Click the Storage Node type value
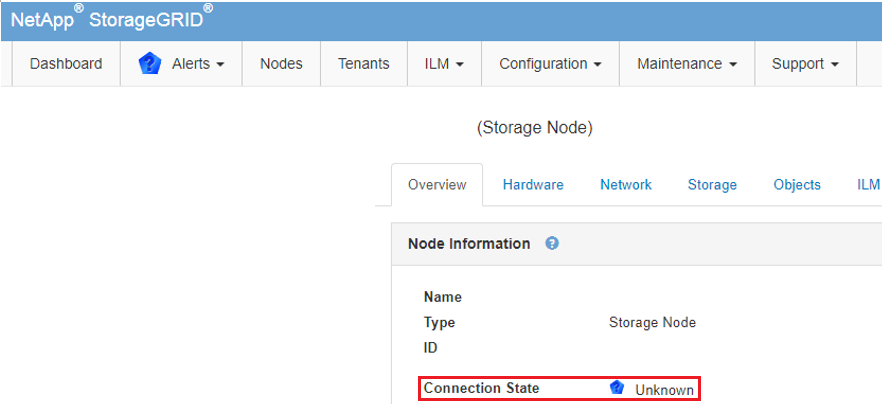 (652, 323)
